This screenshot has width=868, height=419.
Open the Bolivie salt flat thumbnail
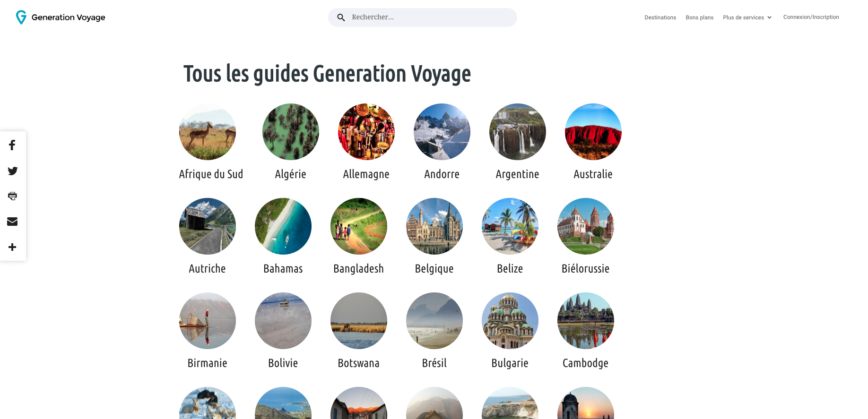point(283,321)
